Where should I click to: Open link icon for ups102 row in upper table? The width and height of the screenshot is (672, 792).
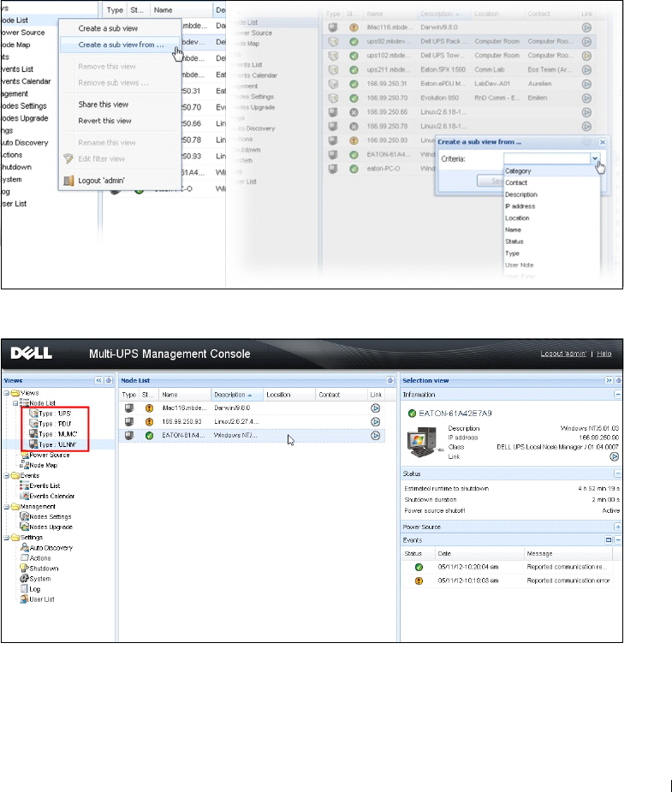click(x=586, y=56)
